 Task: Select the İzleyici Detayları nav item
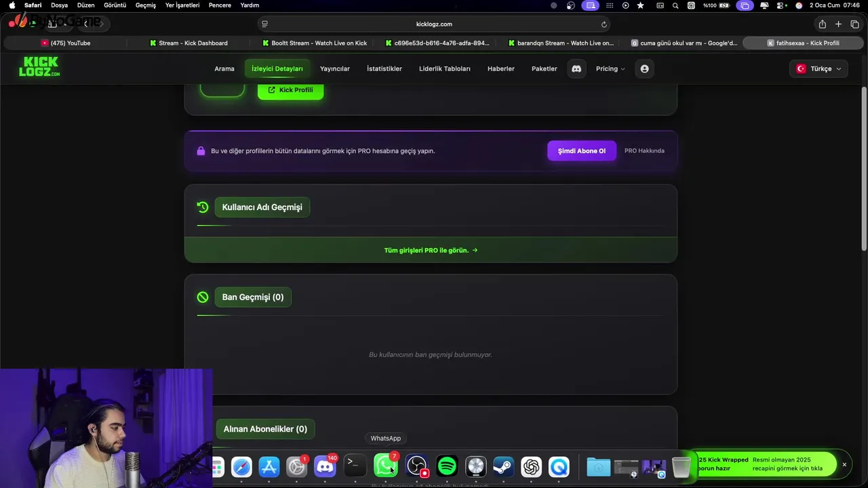pyautogui.click(x=277, y=68)
